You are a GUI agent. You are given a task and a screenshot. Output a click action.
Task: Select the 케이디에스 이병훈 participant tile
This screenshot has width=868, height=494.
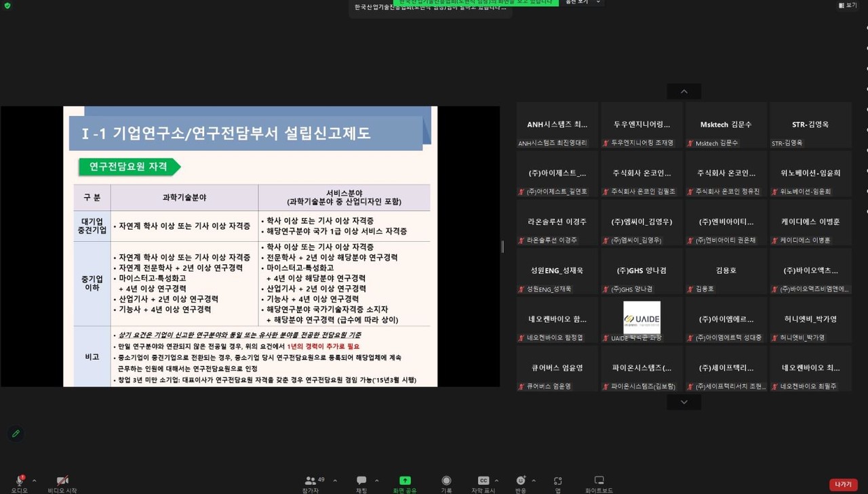point(810,222)
